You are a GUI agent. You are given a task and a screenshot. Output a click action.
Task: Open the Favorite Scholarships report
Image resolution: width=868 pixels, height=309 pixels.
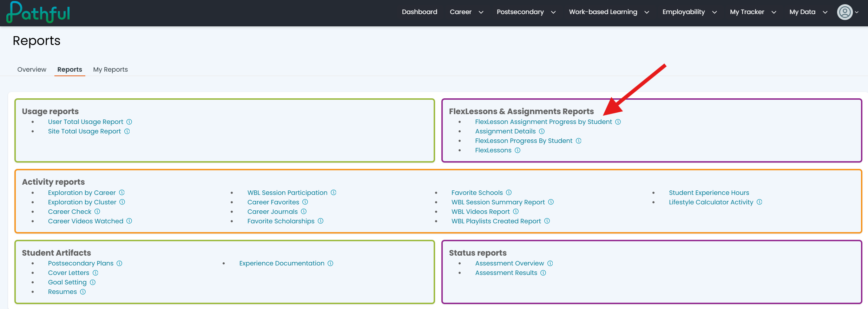[281, 221]
